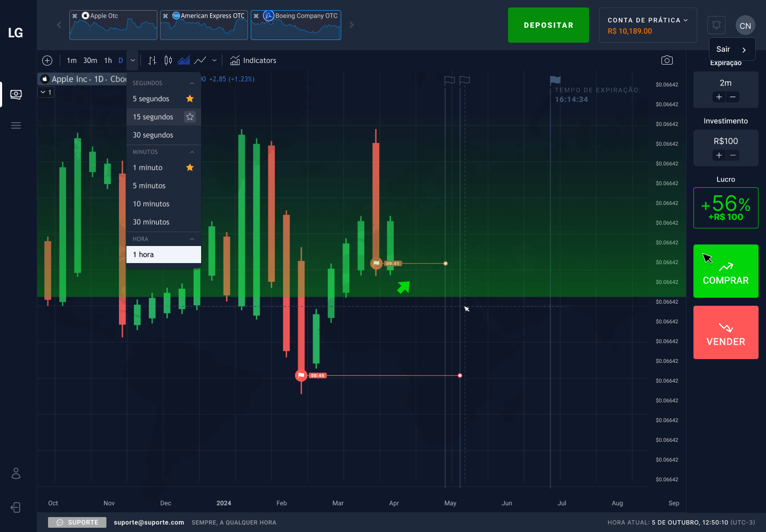Open the Indicators panel
The height and width of the screenshot is (532, 766).
253,60
